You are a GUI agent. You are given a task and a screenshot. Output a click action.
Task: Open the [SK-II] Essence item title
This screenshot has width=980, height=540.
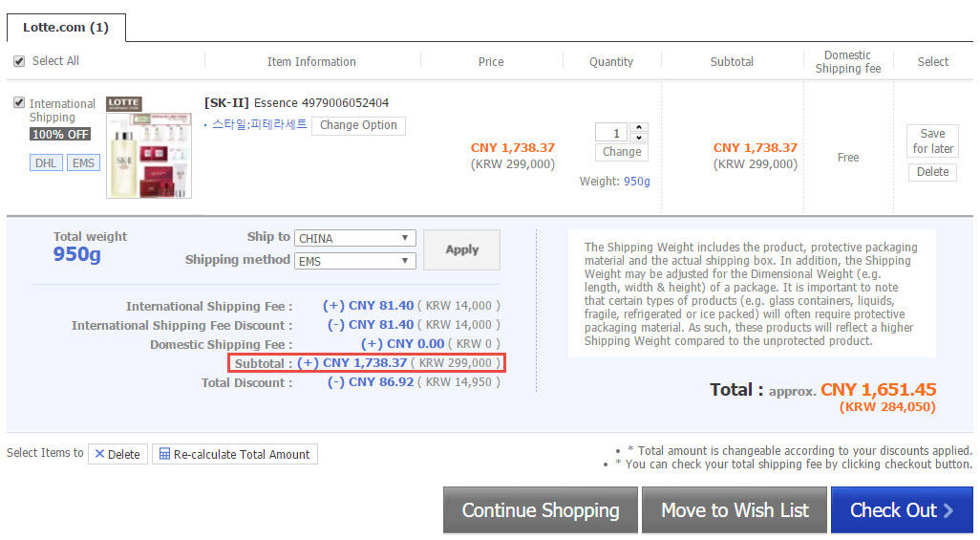(296, 102)
